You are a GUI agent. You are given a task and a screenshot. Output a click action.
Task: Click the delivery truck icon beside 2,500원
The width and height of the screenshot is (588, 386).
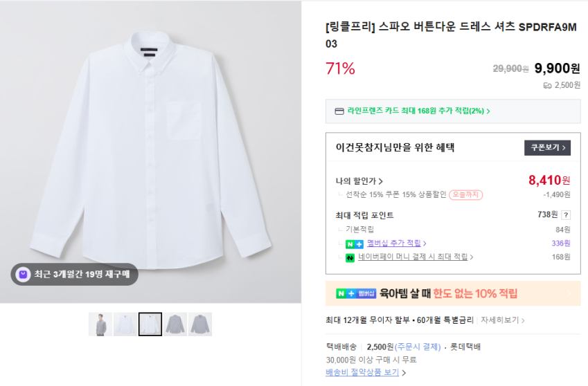pos(547,85)
